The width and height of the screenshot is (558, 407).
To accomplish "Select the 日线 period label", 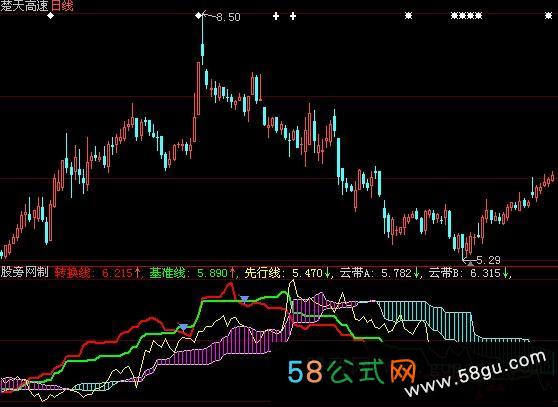I will (62, 6).
